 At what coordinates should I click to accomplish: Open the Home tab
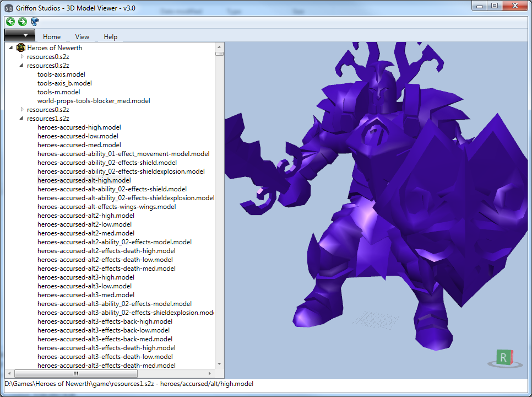(52, 37)
